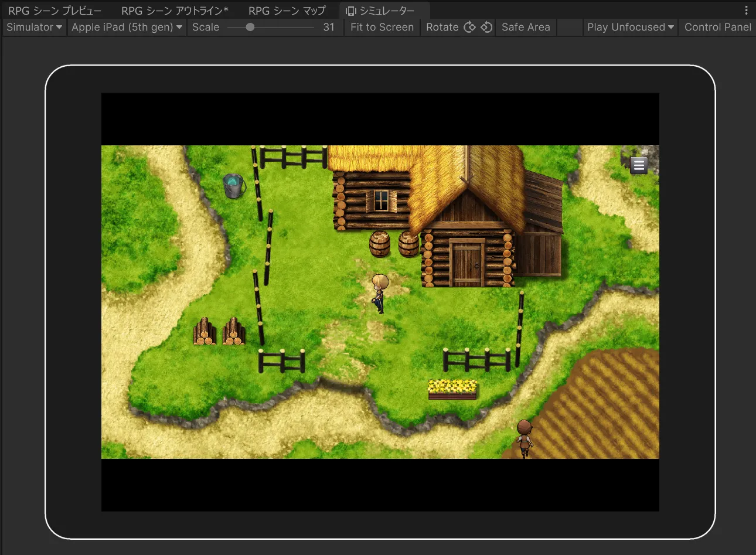Click the yellow flower planter box
The image size is (756, 555).
click(x=452, y=389)
